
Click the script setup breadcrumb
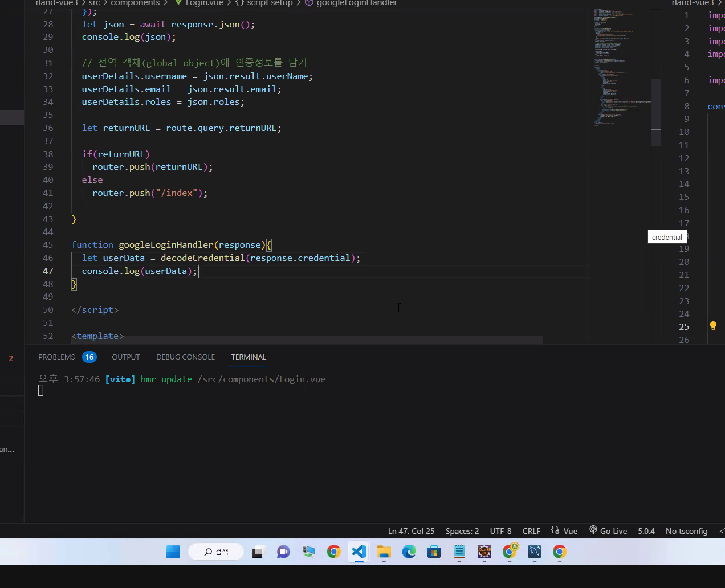(270, 3)
